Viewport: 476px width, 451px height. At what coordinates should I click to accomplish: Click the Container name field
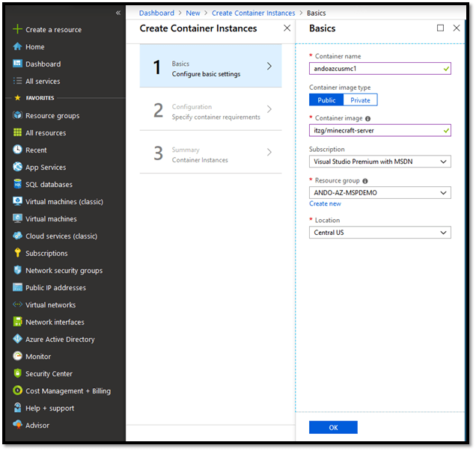point(379,69)
